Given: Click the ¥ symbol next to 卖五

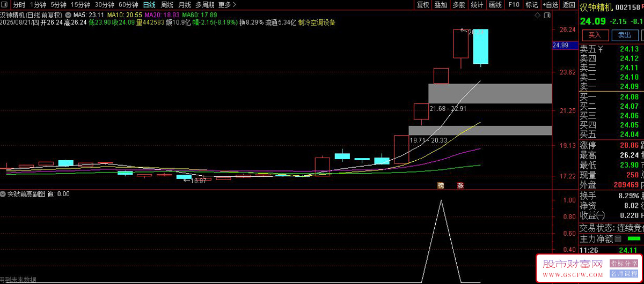Looking at the screenshot, I should pos(601,49).
